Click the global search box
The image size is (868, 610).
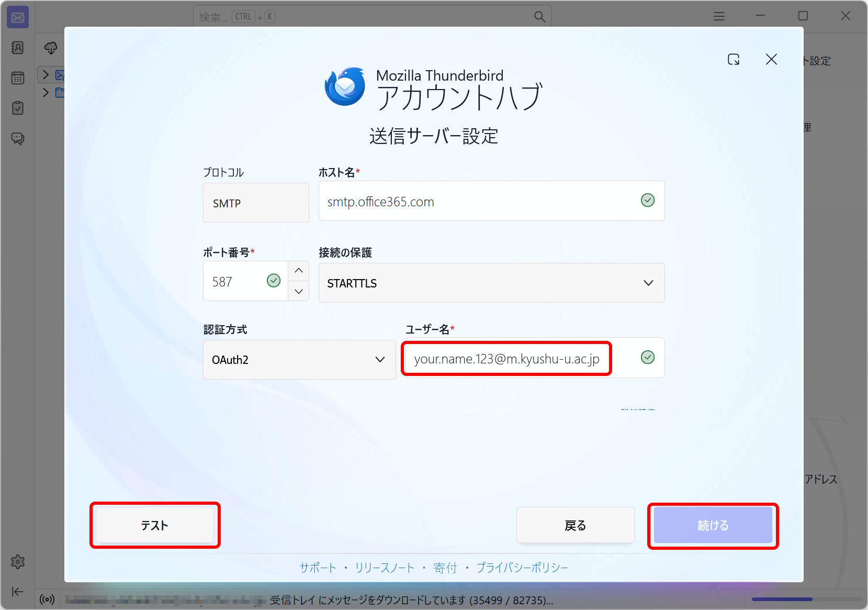tap(372, 17)
